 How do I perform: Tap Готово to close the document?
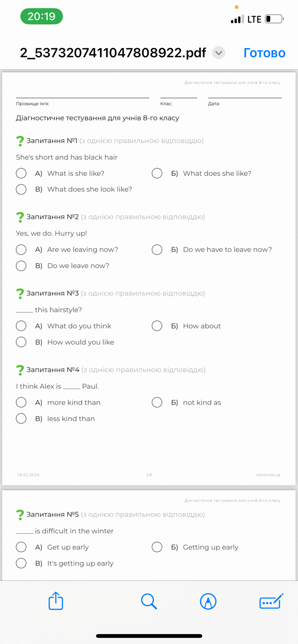pos(264,53)
